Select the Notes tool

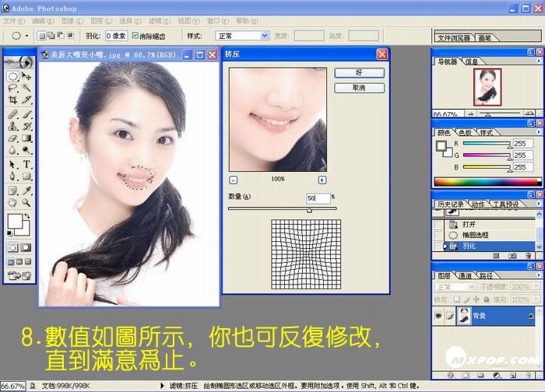pyautogui.click(x=13, y=191)
